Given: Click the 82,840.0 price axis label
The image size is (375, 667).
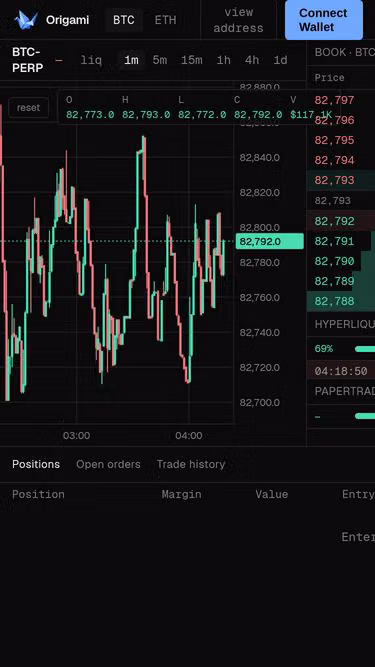Looking at the screenshot, I should (x=260, y=158).
